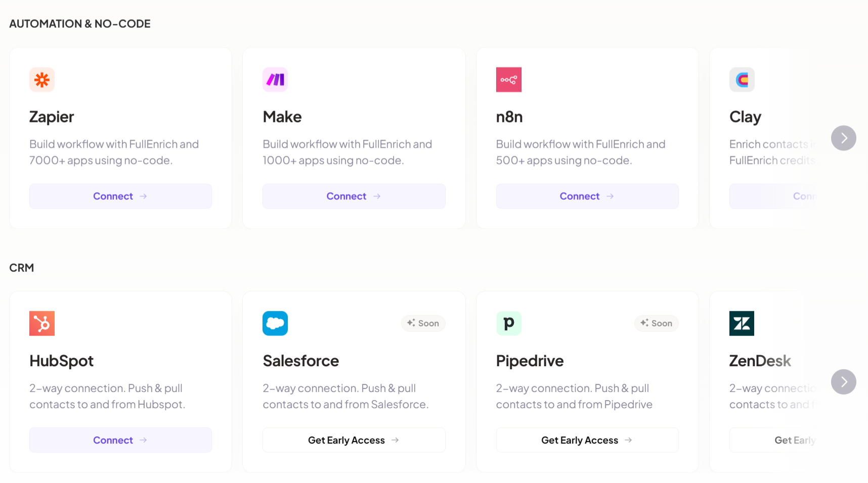This screenshot has height=483, width=868.
Task: Get Early Access for Salesforce
Action: coord(354,440)
